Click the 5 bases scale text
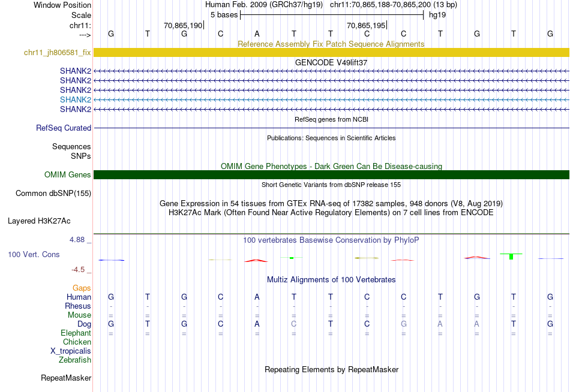 [224, 15]
